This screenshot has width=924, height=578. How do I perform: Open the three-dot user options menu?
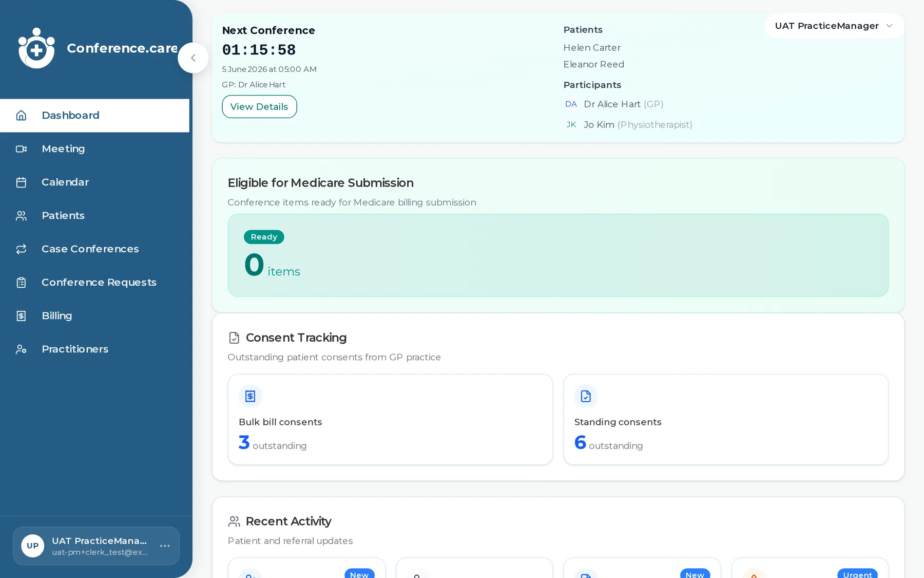tap(165, 546)
